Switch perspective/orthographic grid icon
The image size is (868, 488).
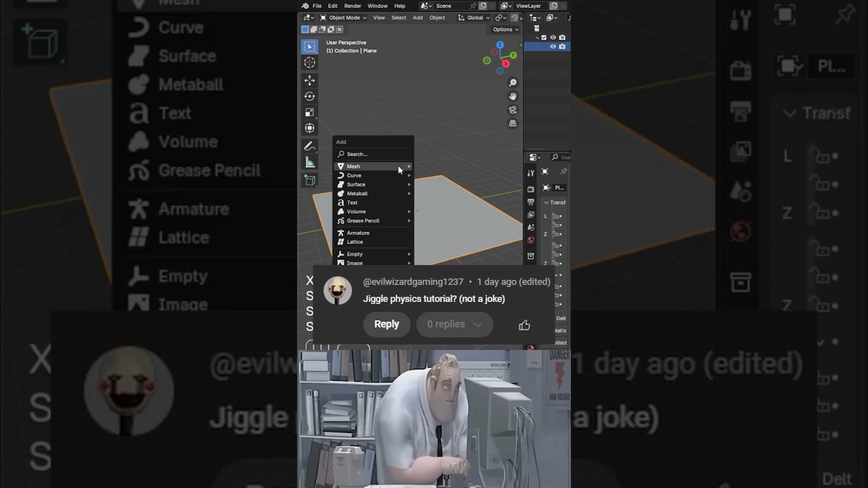coord(513,123)
